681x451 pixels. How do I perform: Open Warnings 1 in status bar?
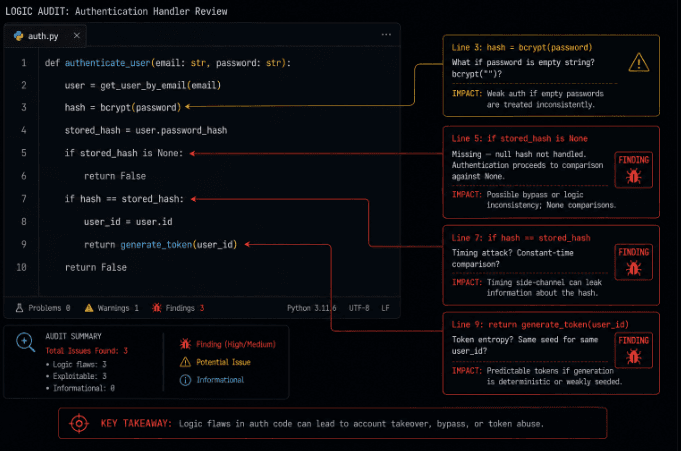(x=112, y=308)
